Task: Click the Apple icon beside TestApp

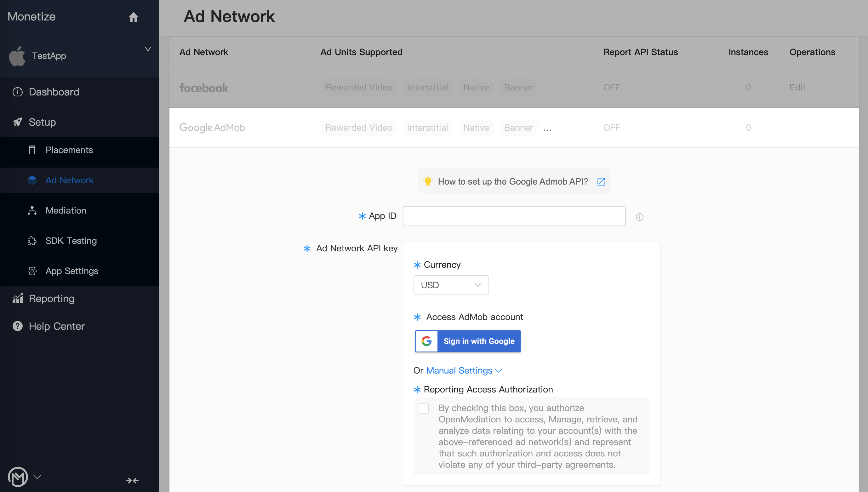Action: [17, 56]
